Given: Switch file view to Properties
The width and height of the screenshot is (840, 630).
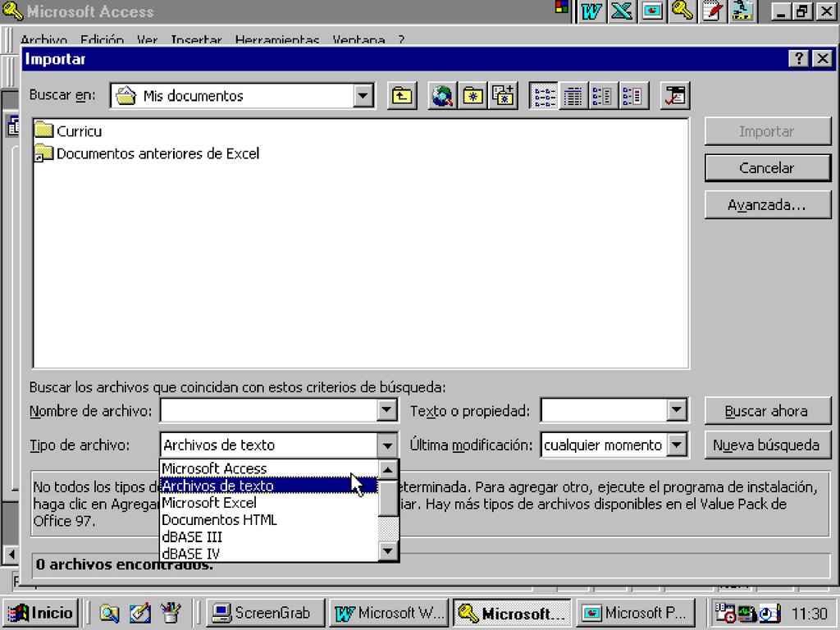Looking at the screenshot, I should 603,96.
